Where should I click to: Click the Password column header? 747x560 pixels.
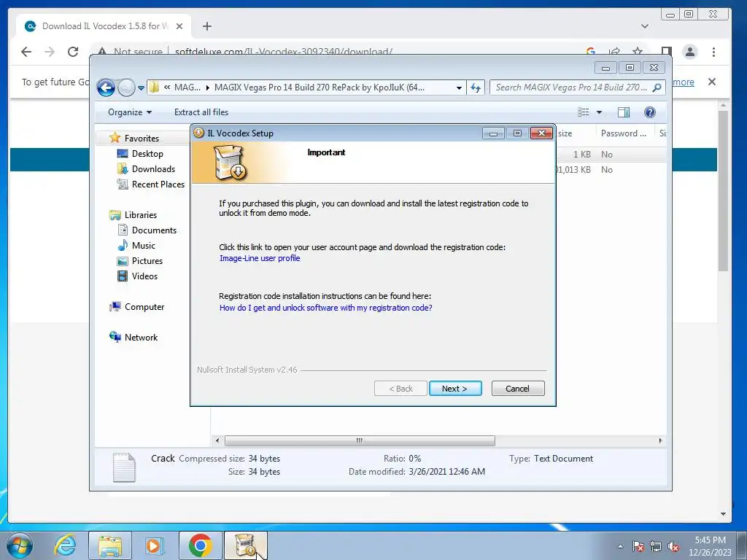click(623, 133)
